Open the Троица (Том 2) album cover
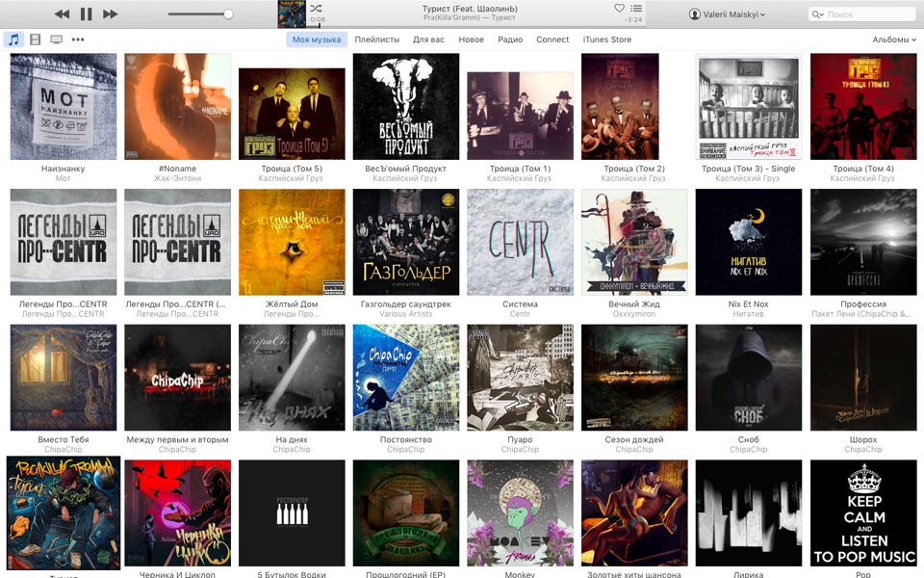This screenshot has width=924, height=578. click(620, 106)
